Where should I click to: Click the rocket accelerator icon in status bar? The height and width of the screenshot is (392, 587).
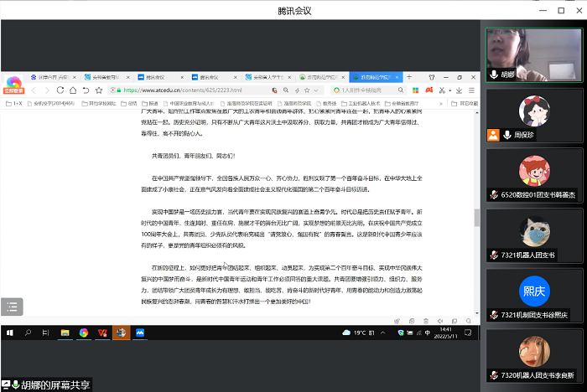[x=397, y=321]
